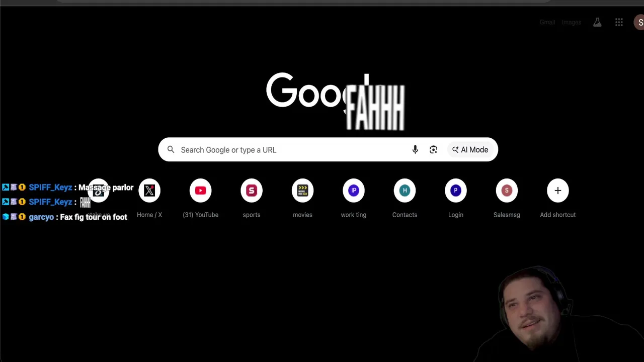
Task: Click the magnifier icon in the search box
Action: coord(171,150)
